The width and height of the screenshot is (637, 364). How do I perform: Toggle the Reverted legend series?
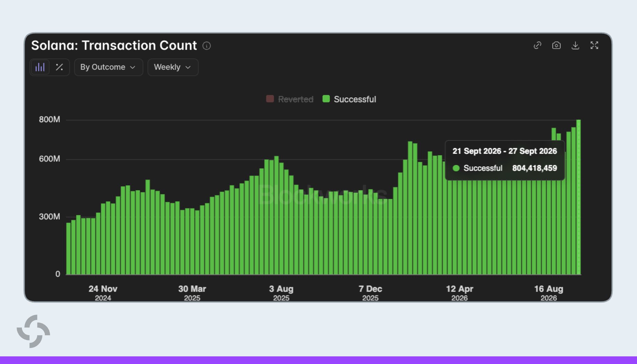(x=290, y=99)
